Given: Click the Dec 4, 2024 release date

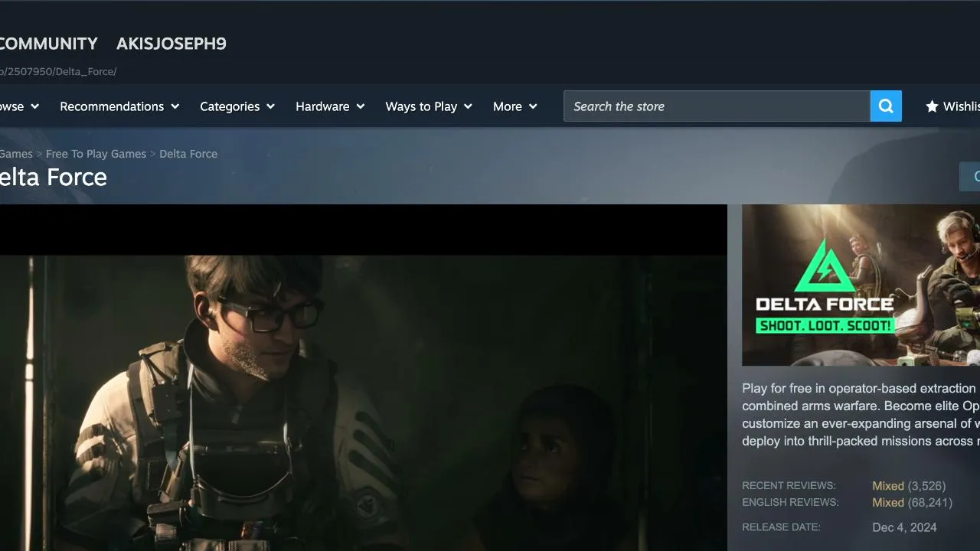Looking at the screenshot, I should click(x=904, y=527).
